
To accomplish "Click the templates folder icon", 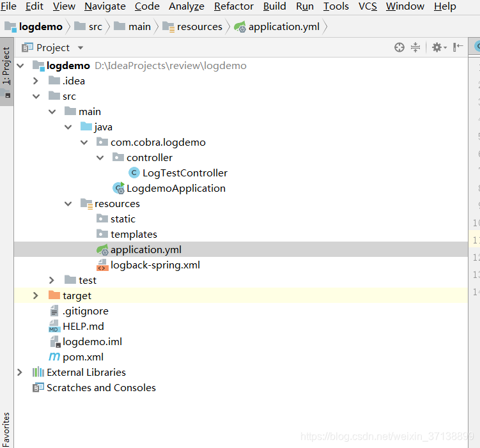I will pyautogui.click(x=102, y=233).
